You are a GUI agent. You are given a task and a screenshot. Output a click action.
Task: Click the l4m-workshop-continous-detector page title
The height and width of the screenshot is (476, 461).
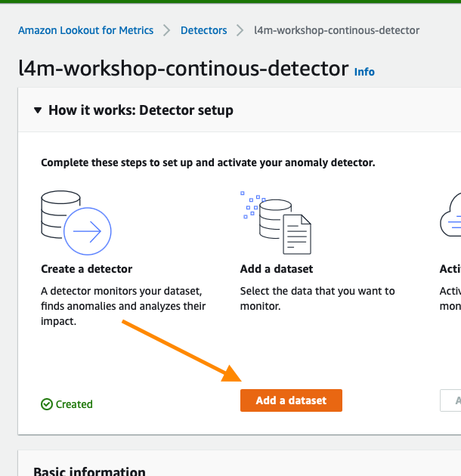[184, 69]
